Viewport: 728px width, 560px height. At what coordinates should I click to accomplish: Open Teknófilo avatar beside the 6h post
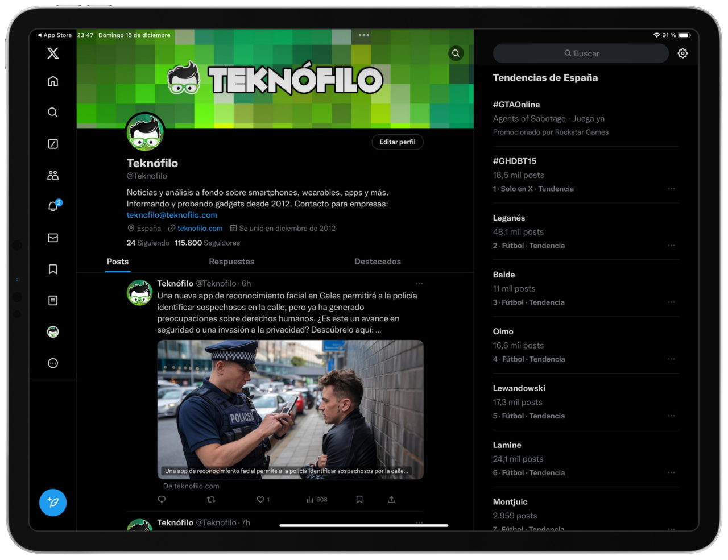coord(139,292)
